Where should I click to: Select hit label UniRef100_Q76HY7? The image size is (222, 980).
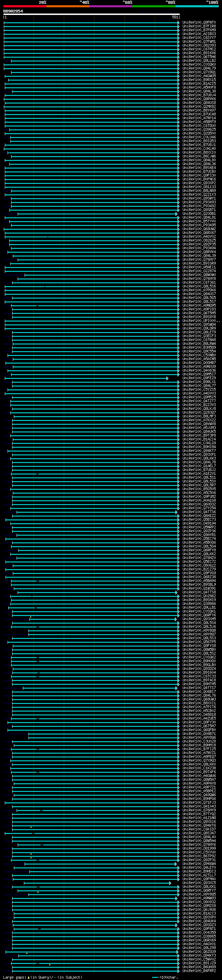(199, 259)
